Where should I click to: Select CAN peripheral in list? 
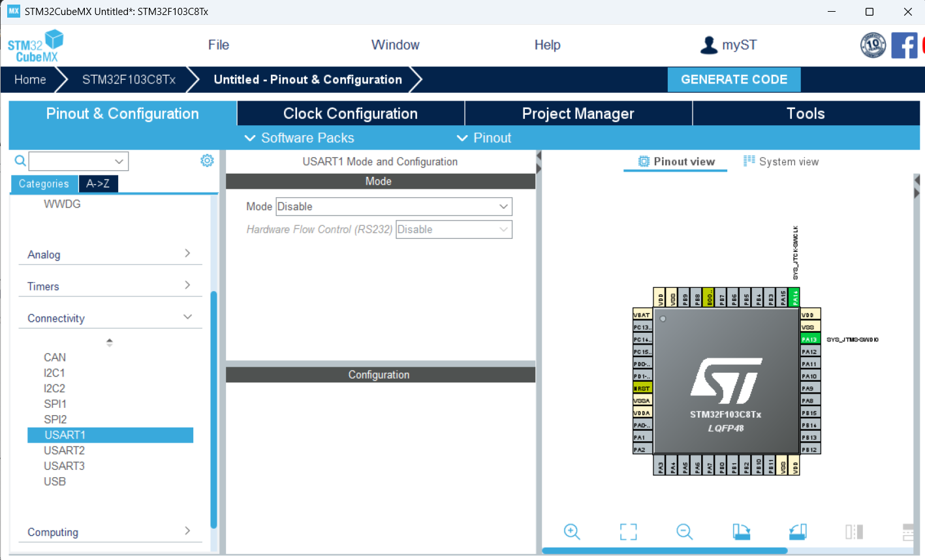coord(55,358)
